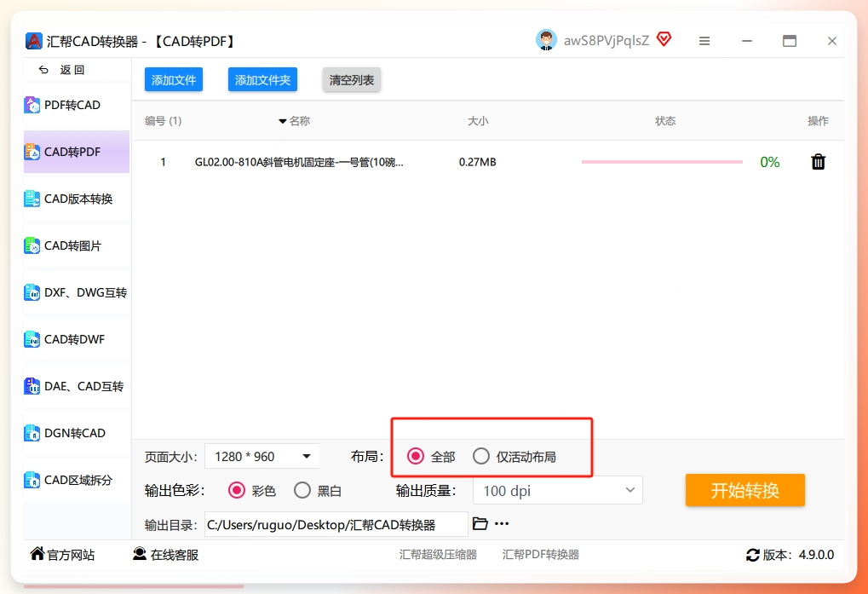This screenshot has height=594, width=868.
Task: Click the refresh version update icon
Action: 753,555
